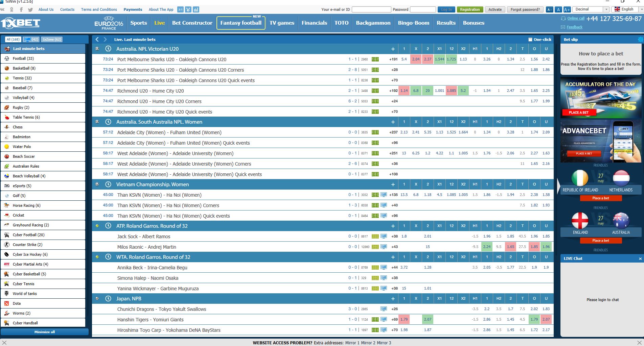Open live video icon for Chunichi Dragons match
This screenshot has height=346, width=644.
(384, 309)
